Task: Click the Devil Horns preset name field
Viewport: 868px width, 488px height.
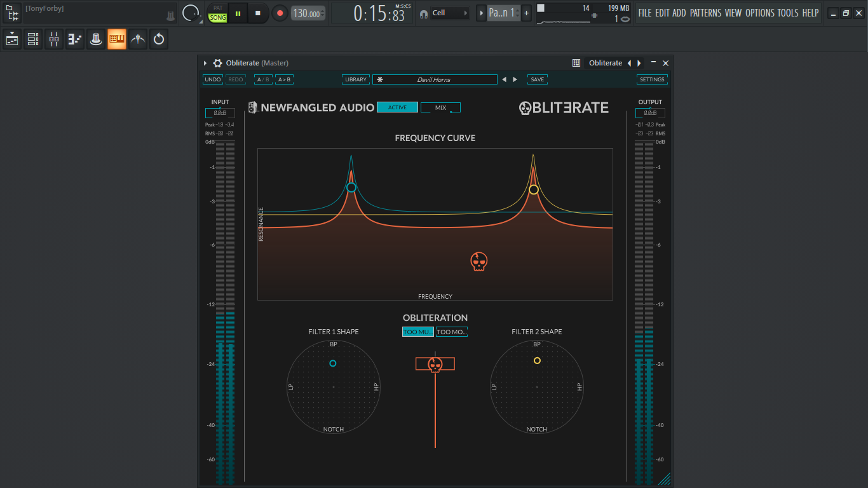Action: [x=435, y=79]
